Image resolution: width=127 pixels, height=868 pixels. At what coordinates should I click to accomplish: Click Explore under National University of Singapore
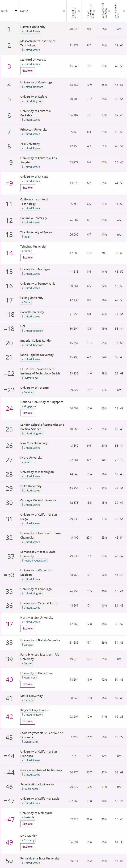tap(28, 413)
